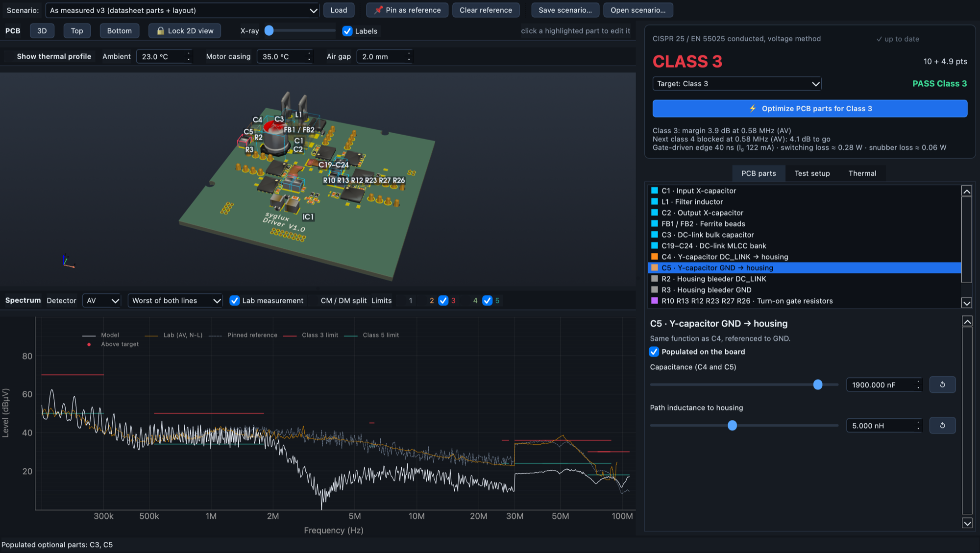Click the gray swatch beside R2 Housing bleeder
The width and height of the screenshot is (980, 553).
[x=654, y=278]
